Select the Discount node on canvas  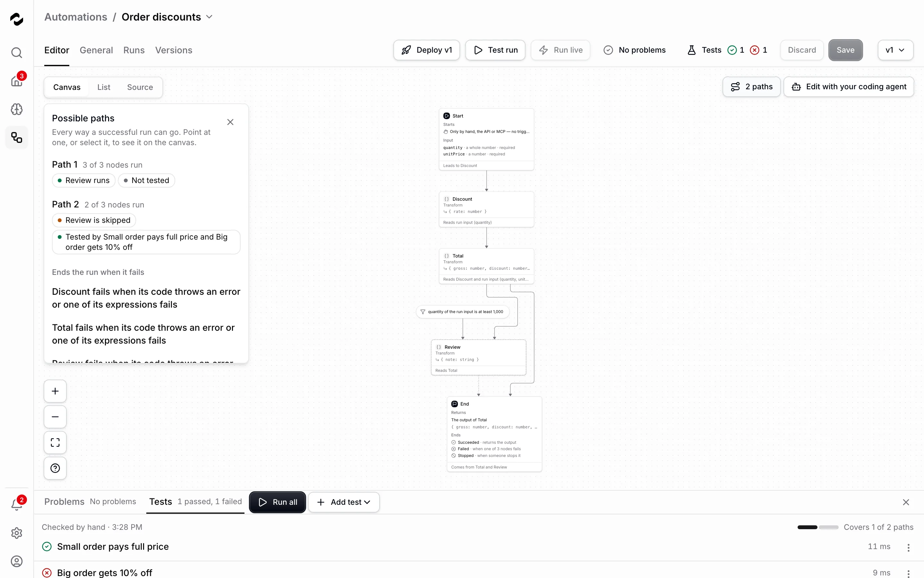click(486, 209)
